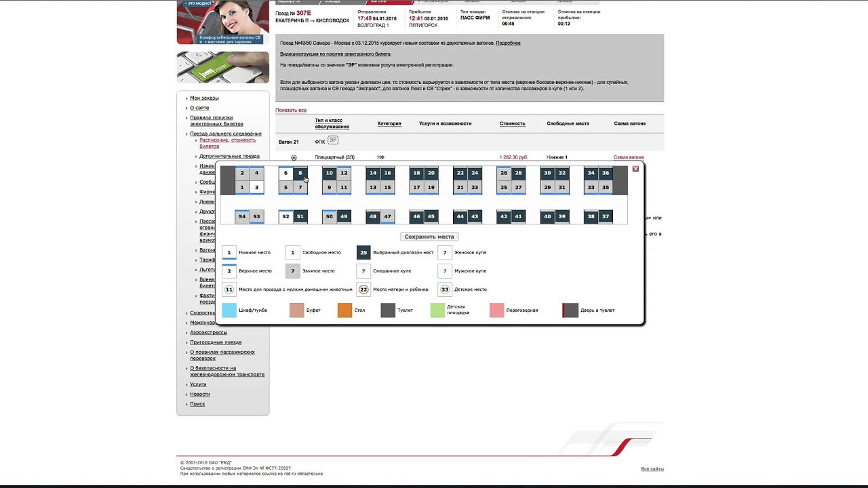Click the 'Смешанное купе' legend icon
Viewport: 868px width, 488px height.
tap(363, 271)
